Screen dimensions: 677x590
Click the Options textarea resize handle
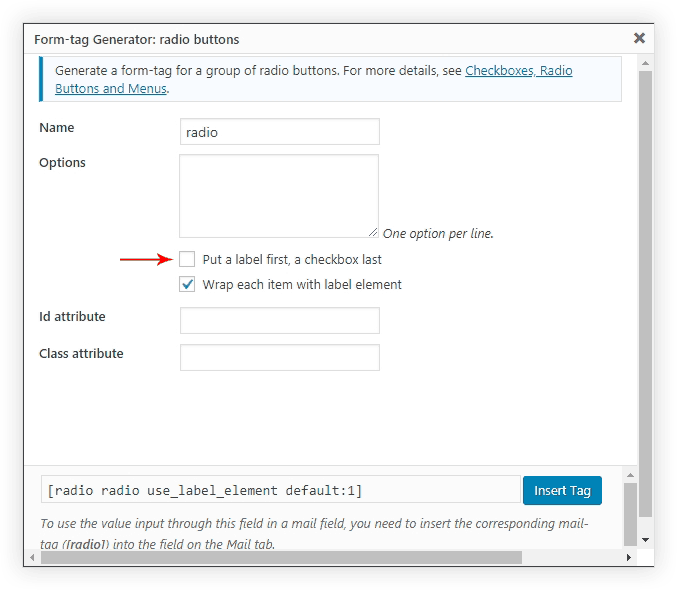pos(373,232)
